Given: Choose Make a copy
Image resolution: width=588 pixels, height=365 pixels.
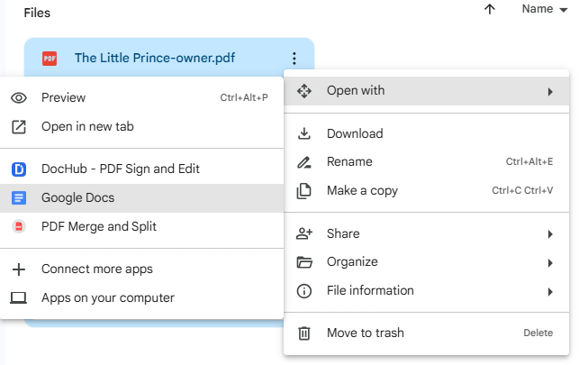Looking at the screenshot, I should coord(427,191).
